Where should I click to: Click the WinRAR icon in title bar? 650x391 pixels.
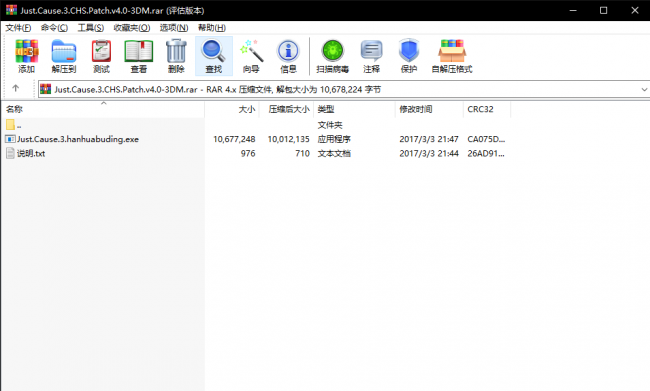(x=11, y=10)
